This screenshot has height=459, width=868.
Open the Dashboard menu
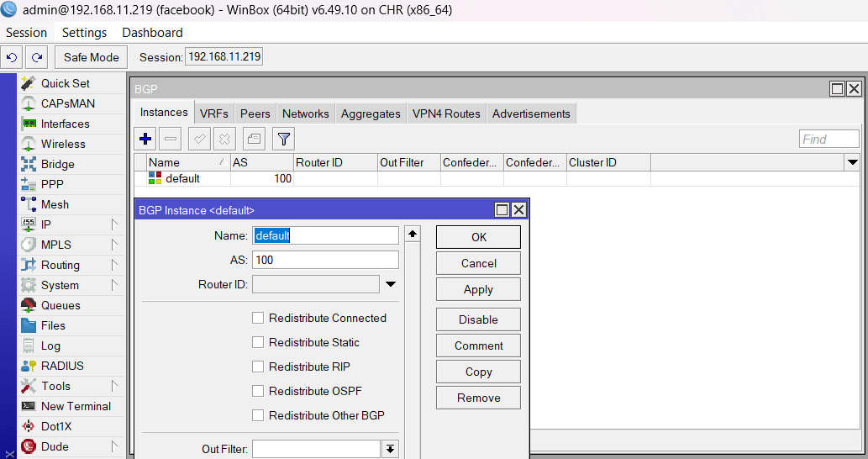tap(152, 33)
